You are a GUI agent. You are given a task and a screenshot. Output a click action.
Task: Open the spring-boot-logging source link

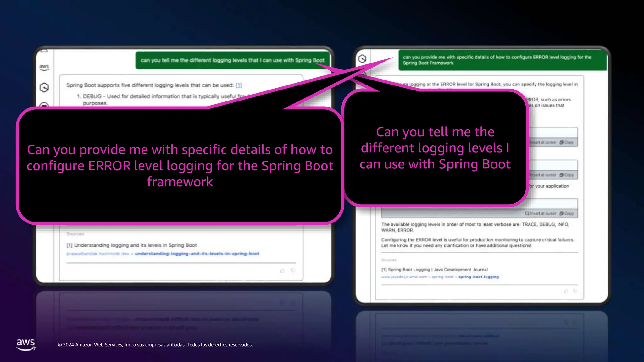(x=479, y=277)
